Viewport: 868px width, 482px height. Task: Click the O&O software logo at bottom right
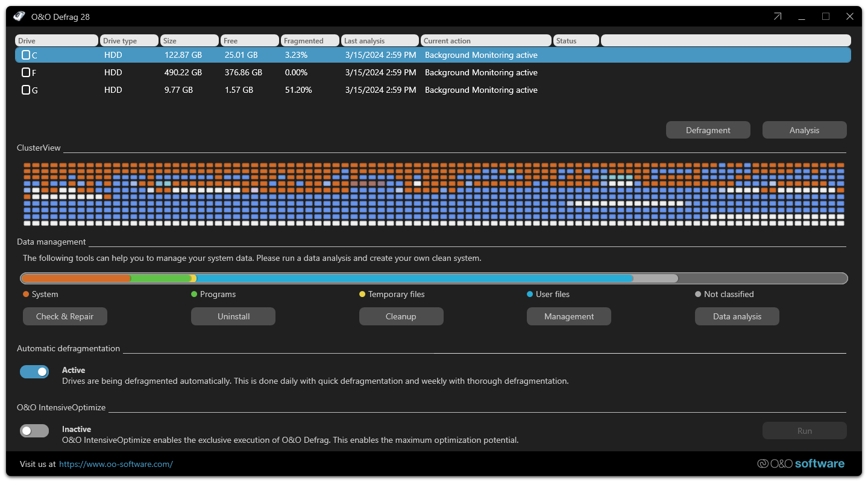[x=801, y=463]
